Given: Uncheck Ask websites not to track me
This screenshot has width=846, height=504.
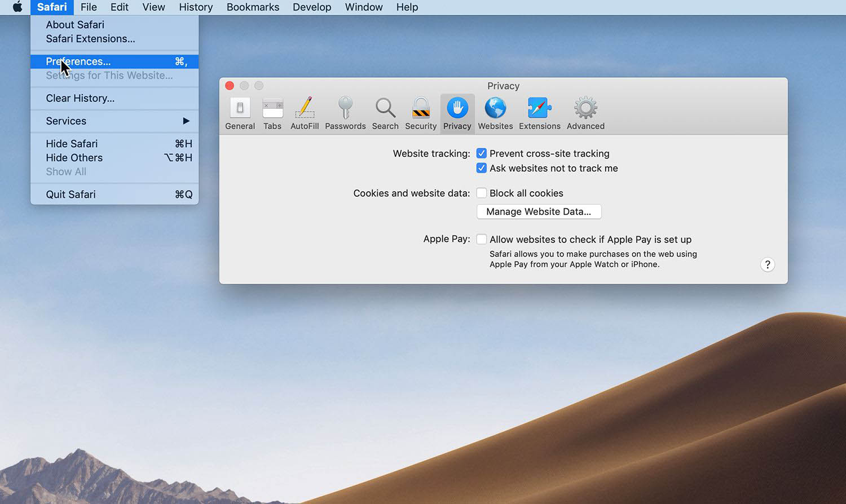Looking at the screenshot, I should pyautogui.click(x=482, y=168).
